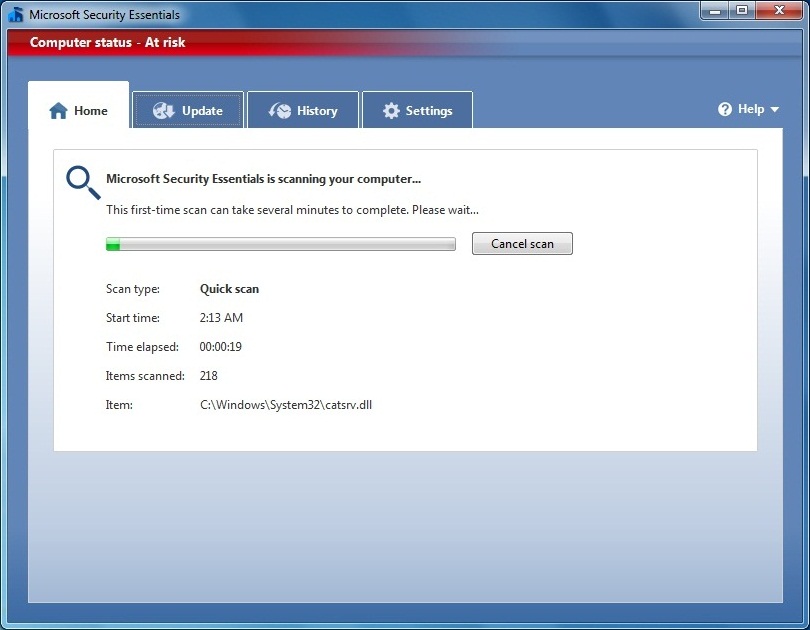
Task: Click the 'Items scanned:' label
Action: [145, 375]
